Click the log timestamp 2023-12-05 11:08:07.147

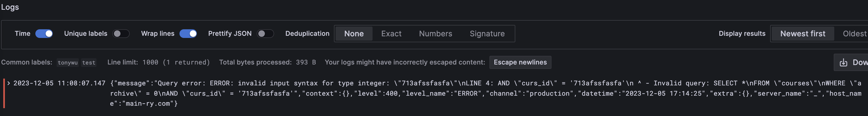[x=59, y=83]
